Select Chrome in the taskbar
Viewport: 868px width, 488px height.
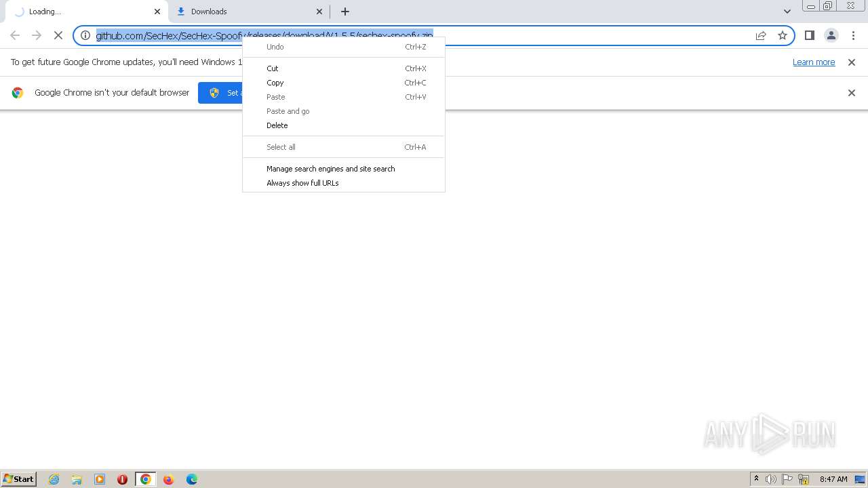tap(145, 479)
